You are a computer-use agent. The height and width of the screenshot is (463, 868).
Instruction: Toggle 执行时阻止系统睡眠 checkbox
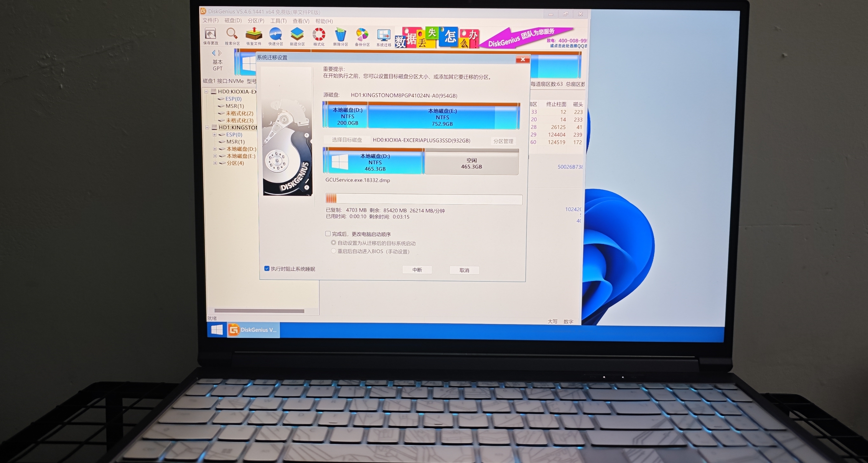pos(267,268)
